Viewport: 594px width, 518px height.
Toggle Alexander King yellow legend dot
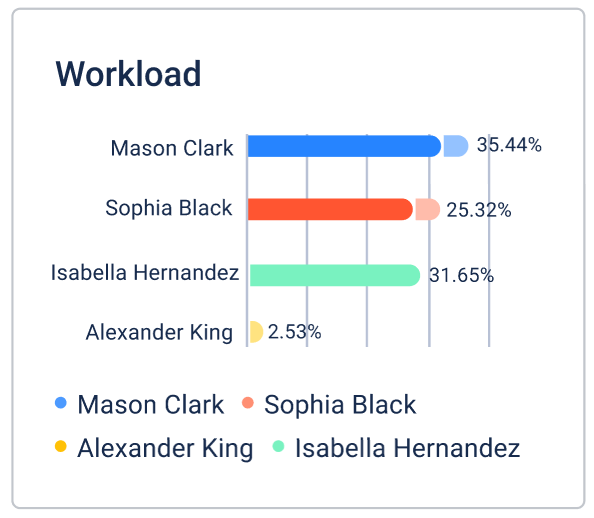click(x=61, y=446)
